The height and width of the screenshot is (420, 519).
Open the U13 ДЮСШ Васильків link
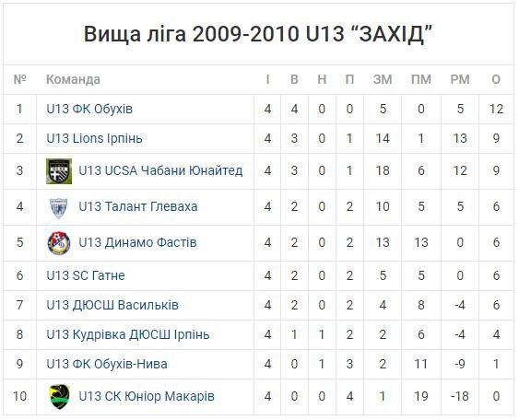tap(112, 305)
